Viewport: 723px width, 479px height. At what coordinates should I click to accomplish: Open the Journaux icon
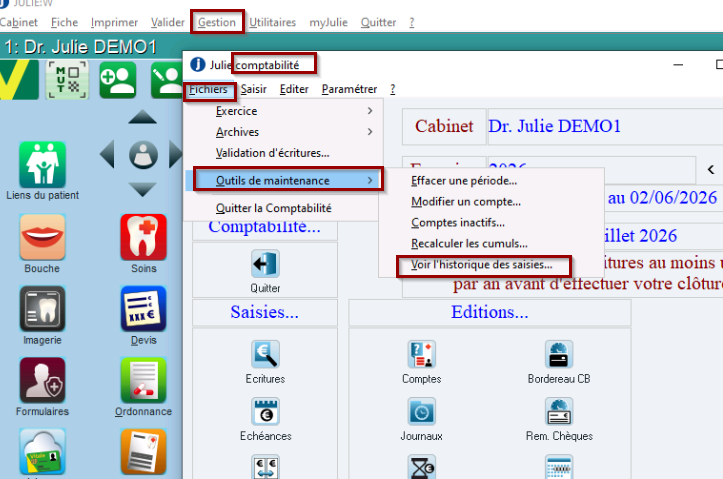coord(421,412)
